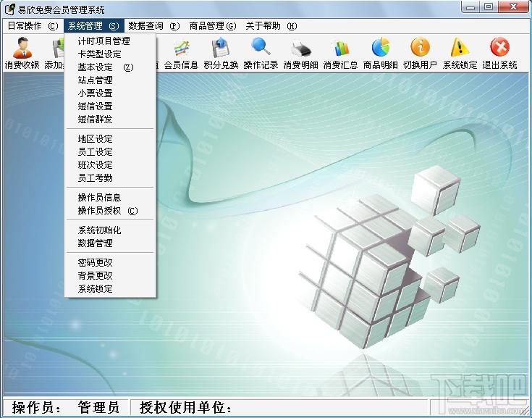Choose 系统初始化 menu entry

pos(110,230)
